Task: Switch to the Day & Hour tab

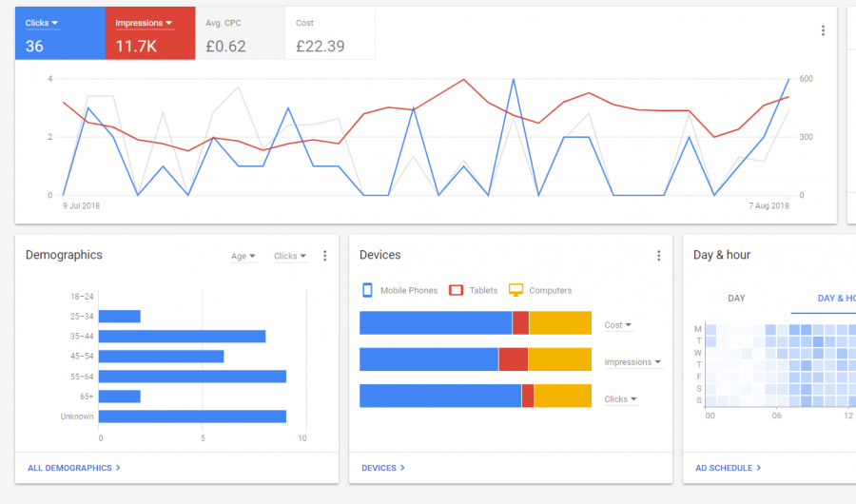Action: point(835,299)
